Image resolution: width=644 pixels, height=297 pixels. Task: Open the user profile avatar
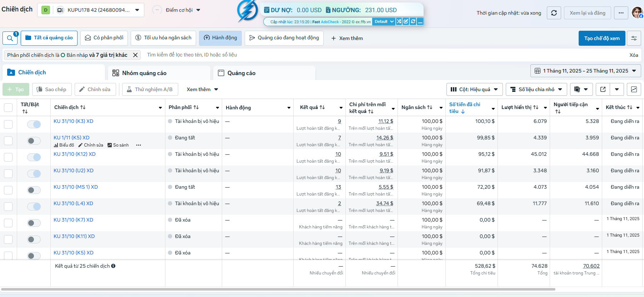637,13
